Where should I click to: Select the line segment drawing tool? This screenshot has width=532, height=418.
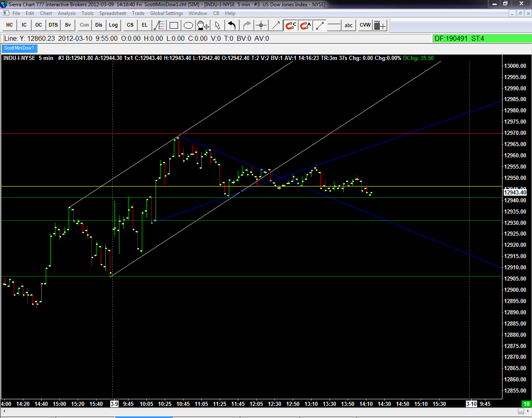pyautogui.click(x=319, y=25)
